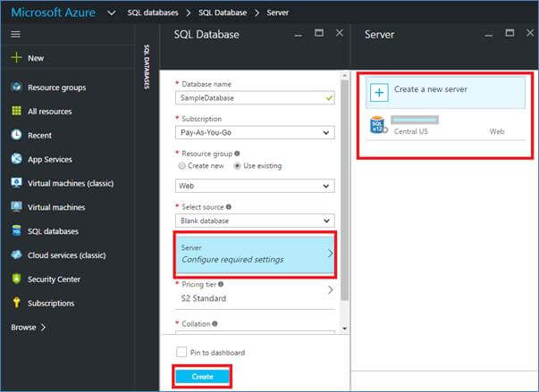Maximize the SQL Database blade
Viewport: 539px width, 392px height.
(x=319, y=33)
